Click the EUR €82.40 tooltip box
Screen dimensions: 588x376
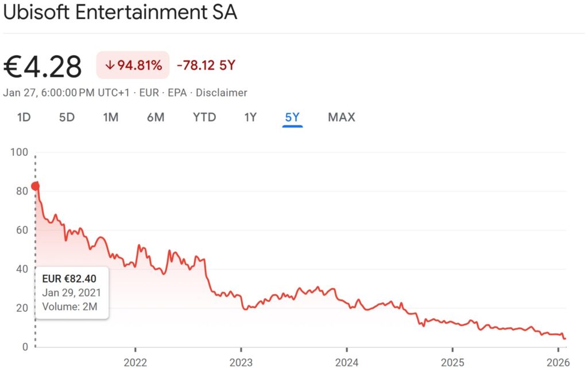click(x=71, y=293)
